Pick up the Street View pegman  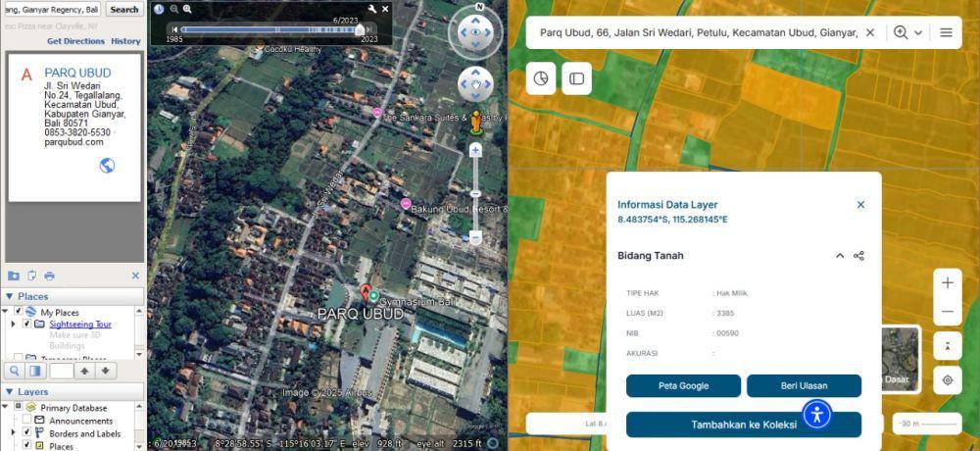click(x=476, y=123)
